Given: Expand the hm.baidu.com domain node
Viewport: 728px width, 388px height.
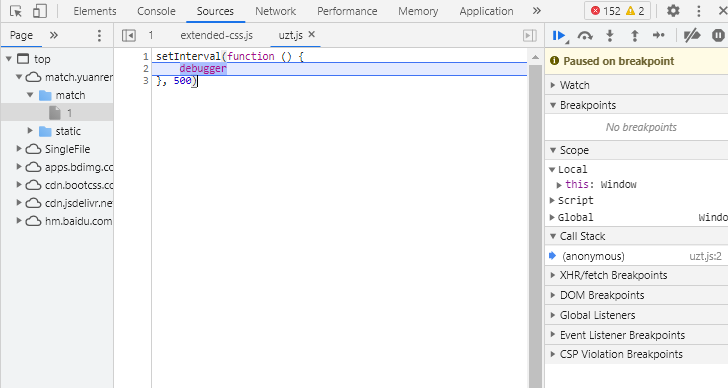Looking at the screenshot, I should click(x=19, y=221).
